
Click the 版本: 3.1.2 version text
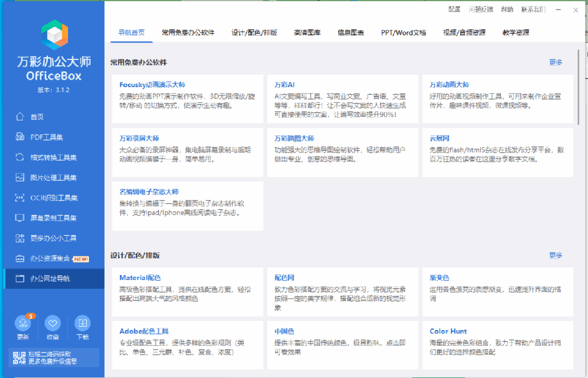(x=53, y=90)
